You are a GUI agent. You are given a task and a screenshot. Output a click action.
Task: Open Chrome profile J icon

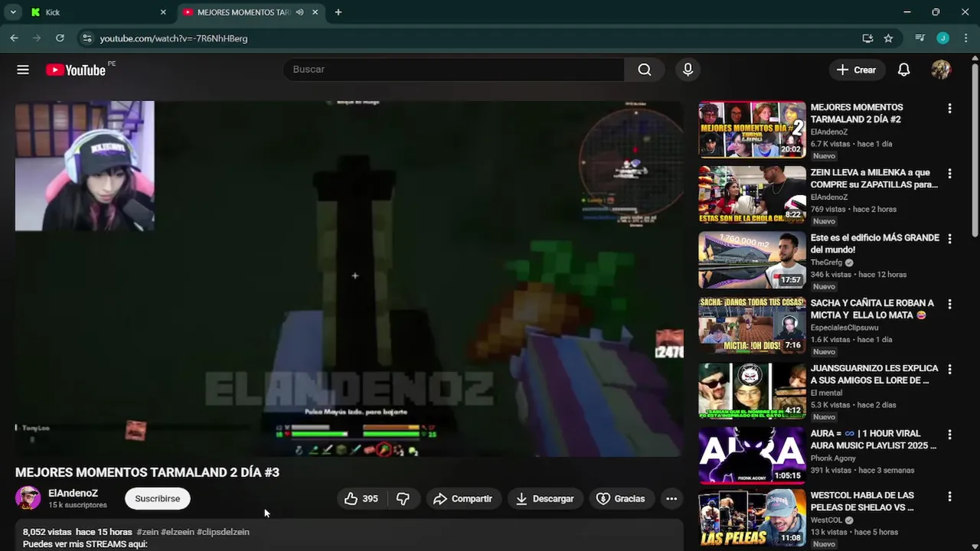(x=942, y=37)
